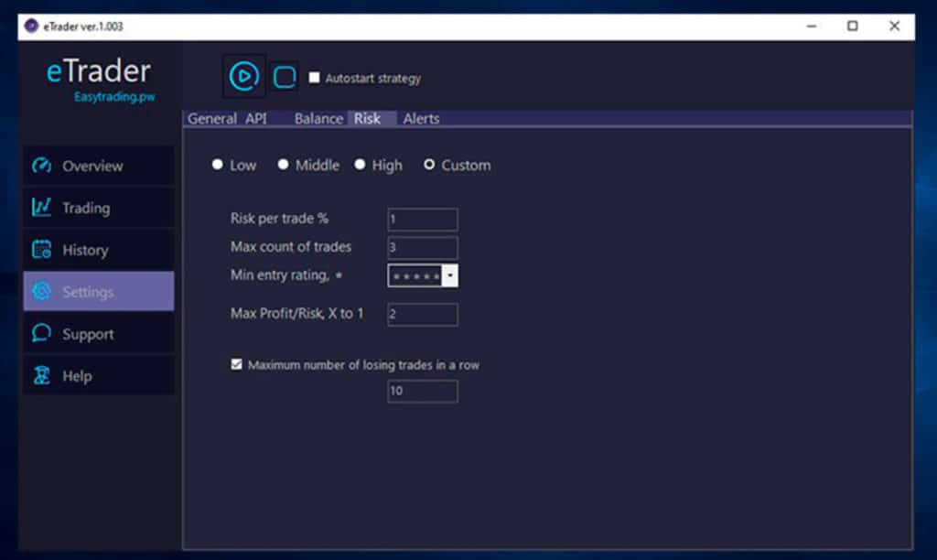Image resolution: width=937 pixels, height=560 pixels.
Task: Open Trading via its chart icon
Action: [x=41, y=208]
